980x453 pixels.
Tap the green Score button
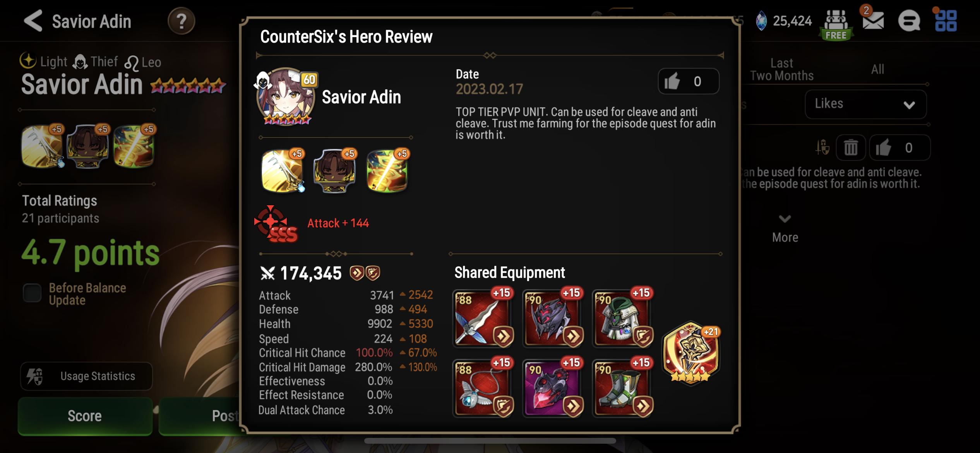[85, 416]
